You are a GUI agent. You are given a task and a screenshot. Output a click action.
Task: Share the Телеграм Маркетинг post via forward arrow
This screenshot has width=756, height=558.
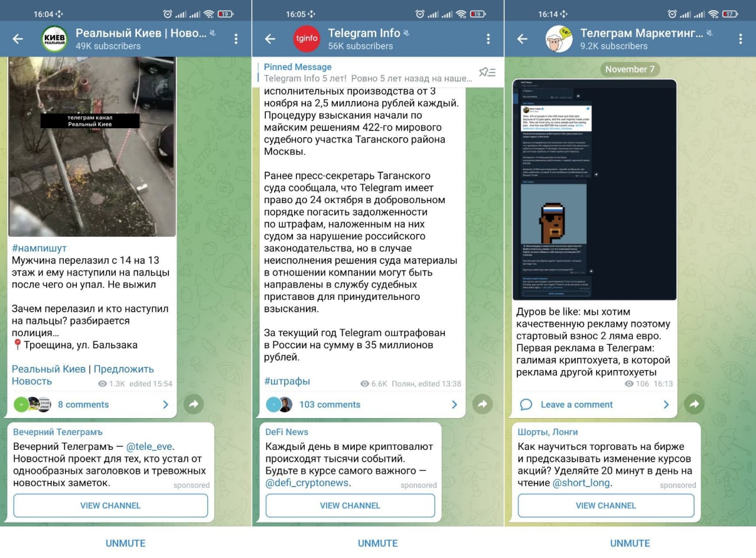coord(695,404)
